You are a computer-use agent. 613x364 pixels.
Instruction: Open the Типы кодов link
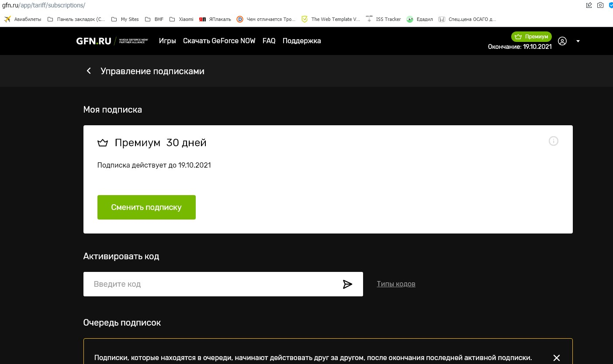(396, 284)
